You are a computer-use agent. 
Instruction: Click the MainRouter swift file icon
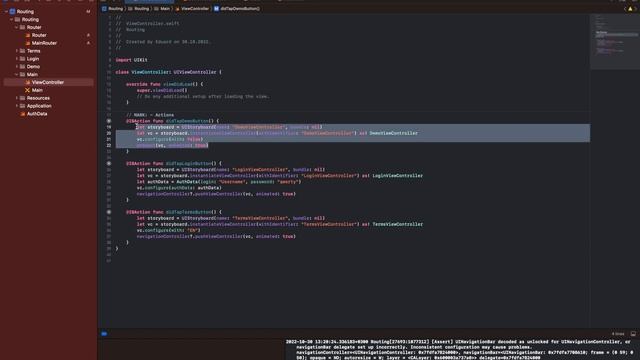pyautogui.click(x=28, y=43)
